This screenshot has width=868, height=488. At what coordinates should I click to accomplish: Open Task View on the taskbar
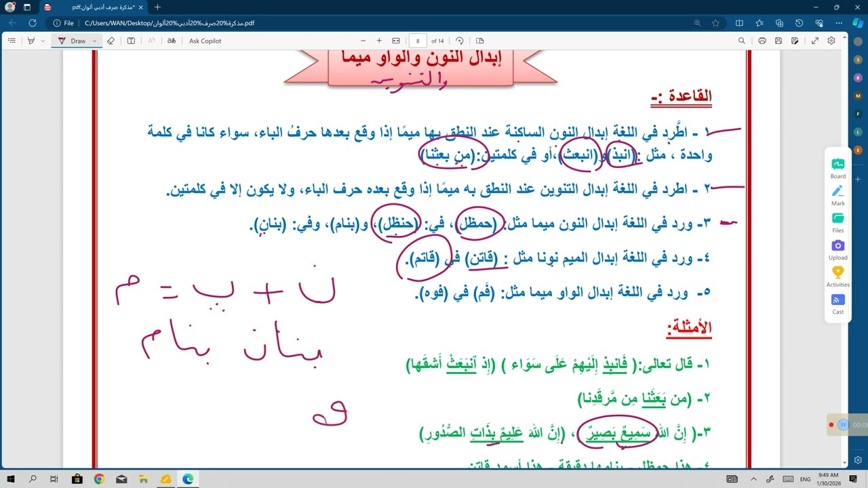pos(54,479)
